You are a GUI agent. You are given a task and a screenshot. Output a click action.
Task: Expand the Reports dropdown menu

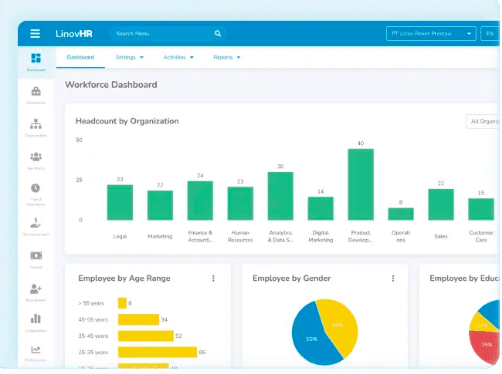[x=227, y=57]
